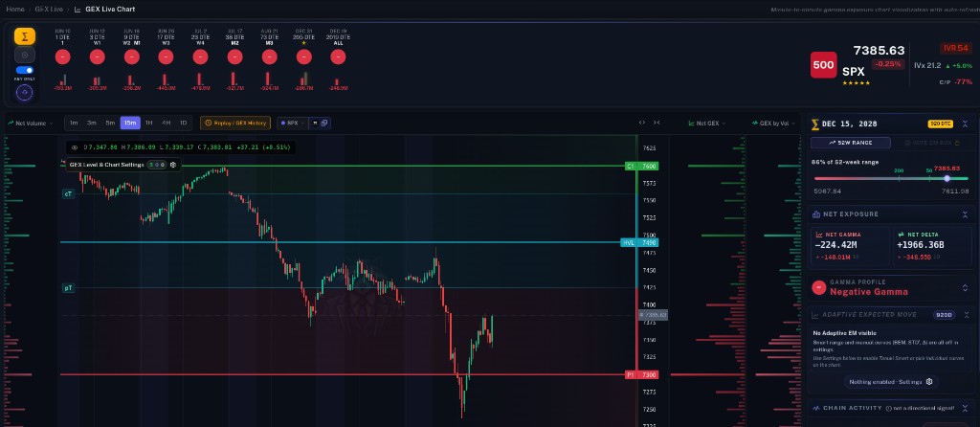Click the SPX five-star rating
Image resolution: width=980 pixels, height=427 pixels.
click(x=856, y=83)
